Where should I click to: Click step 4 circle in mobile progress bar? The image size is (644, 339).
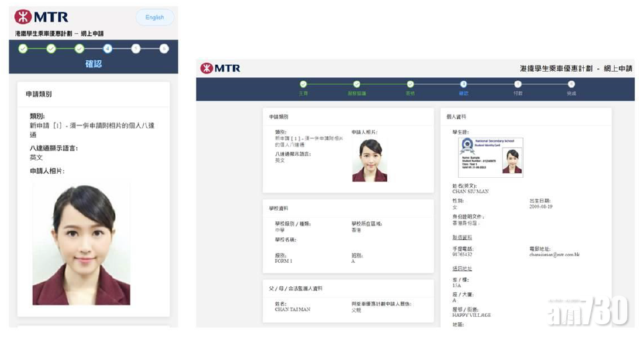(x=108, y=48)
